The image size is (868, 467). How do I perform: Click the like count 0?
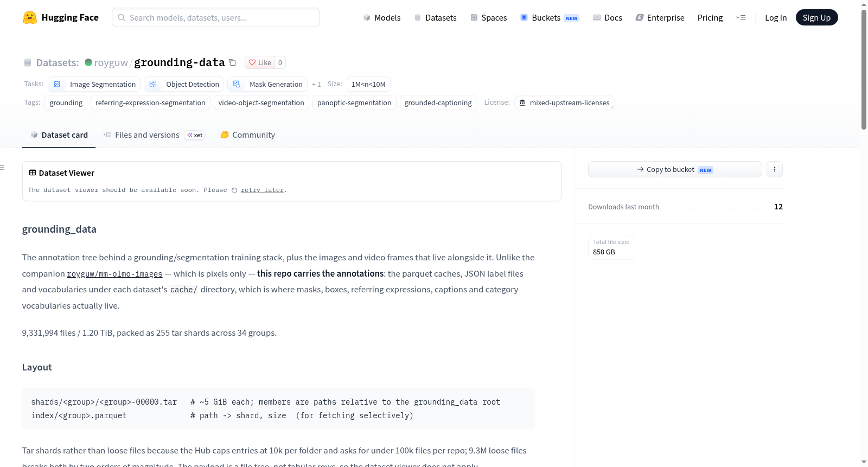[280, 62]
